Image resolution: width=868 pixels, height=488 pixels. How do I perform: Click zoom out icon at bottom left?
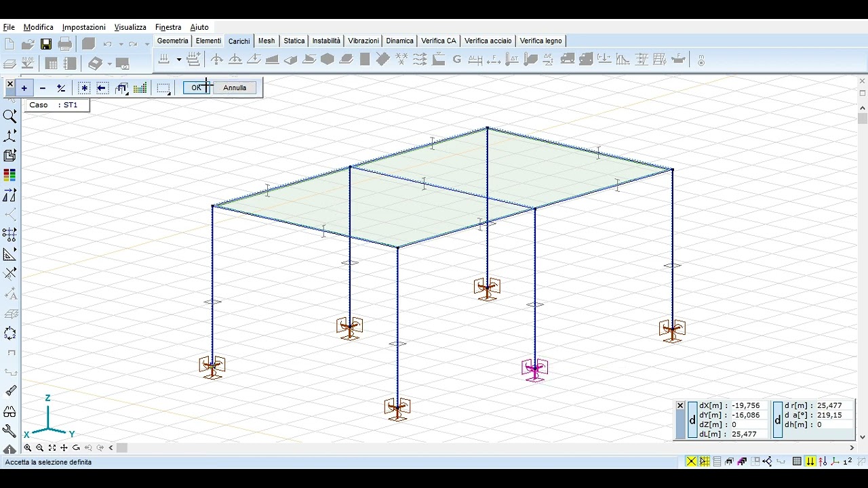(x=39, y=448)
